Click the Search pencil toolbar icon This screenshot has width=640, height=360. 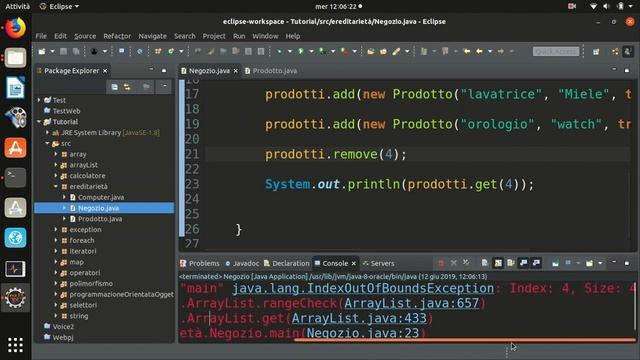396,51
